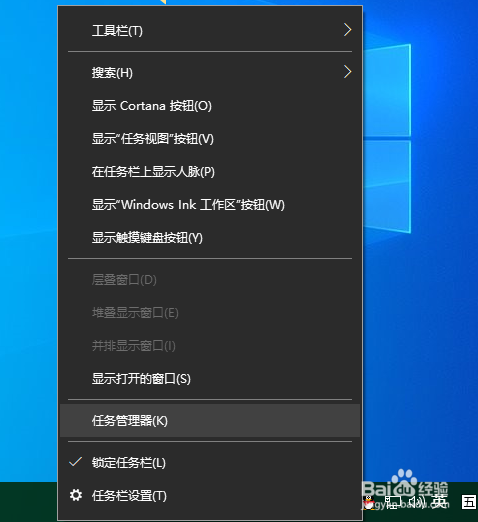478x522 pixels.
Task: Click the greyed 层叠窗口(D) entry
Action: tap(210, 280)
